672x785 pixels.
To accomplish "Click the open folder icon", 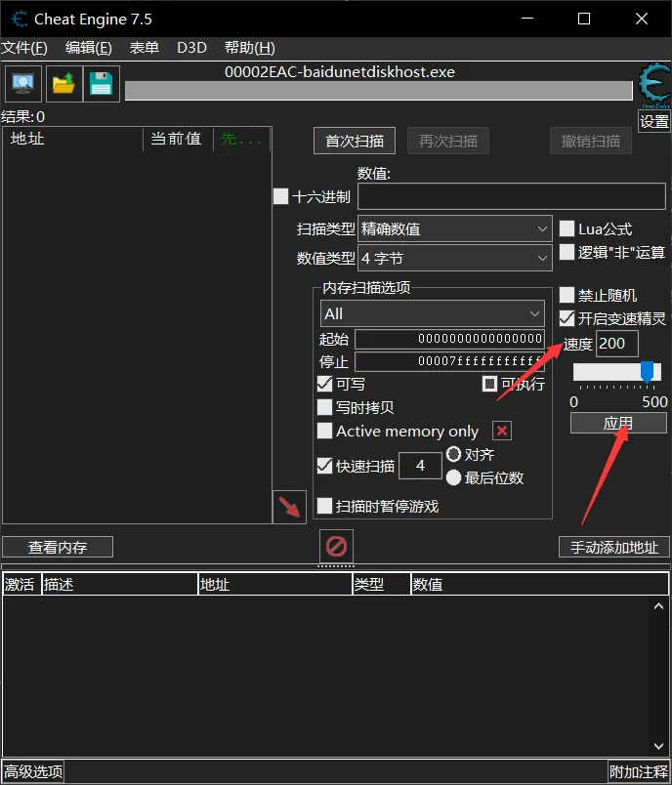I will click(63, 84).
